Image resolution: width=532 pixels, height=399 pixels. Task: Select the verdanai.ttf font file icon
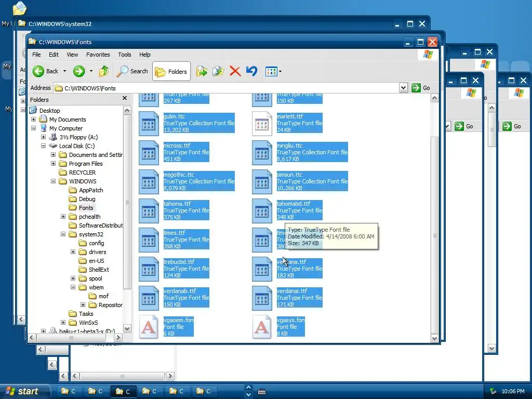[262, 299]
